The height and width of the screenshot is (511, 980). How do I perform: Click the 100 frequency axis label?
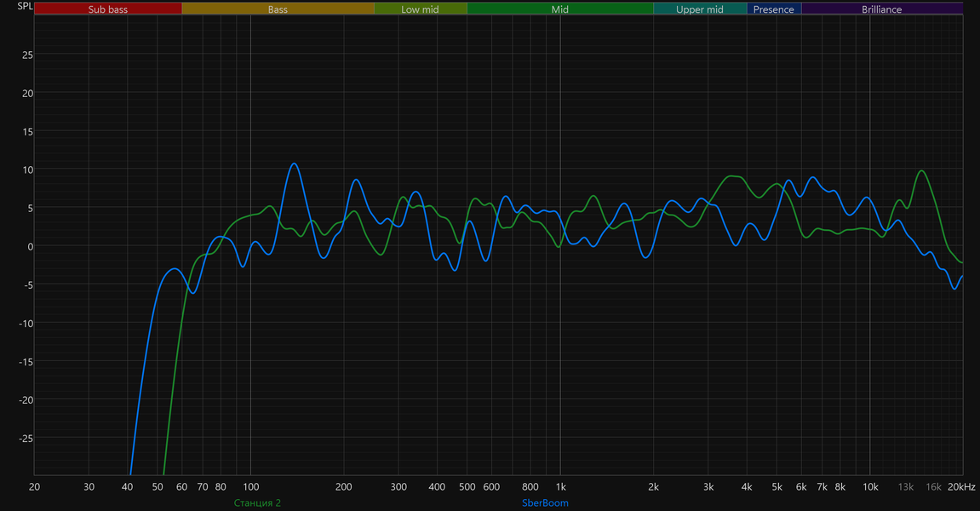(x=250, y=486)
